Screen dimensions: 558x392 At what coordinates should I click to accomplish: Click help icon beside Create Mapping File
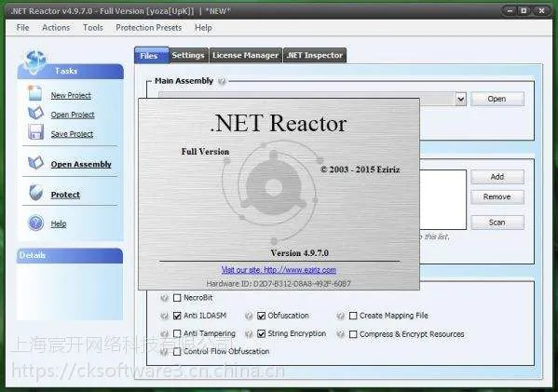[341, 316]
